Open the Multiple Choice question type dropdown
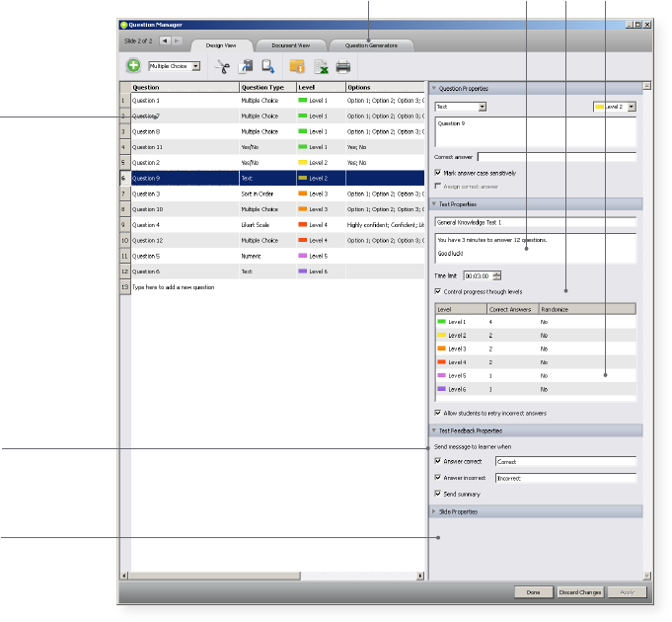 coord(195,66)
